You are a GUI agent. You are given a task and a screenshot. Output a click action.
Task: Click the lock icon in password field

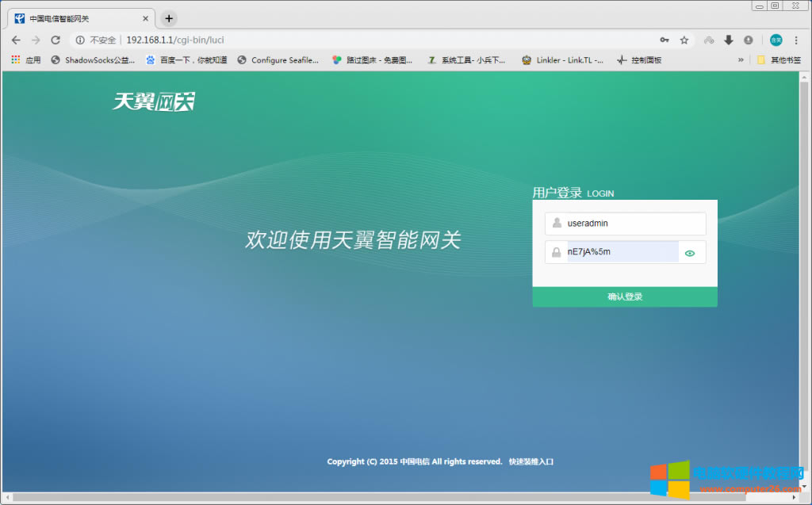tap(556, 252)
